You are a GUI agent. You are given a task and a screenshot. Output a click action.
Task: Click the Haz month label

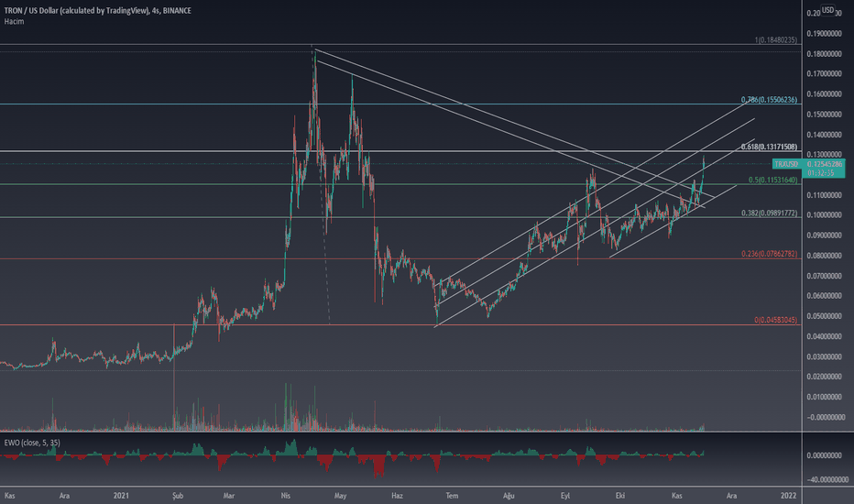tap(397, 495)
